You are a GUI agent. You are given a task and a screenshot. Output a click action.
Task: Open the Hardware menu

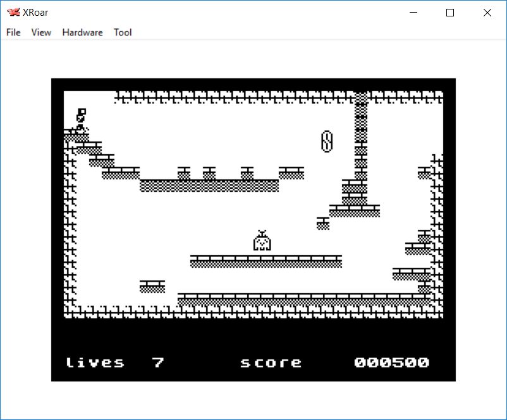point(82,32)
